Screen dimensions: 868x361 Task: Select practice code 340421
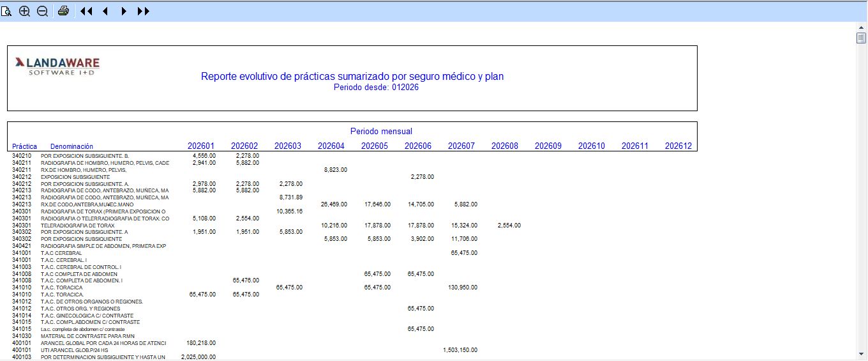coord(22,247)
